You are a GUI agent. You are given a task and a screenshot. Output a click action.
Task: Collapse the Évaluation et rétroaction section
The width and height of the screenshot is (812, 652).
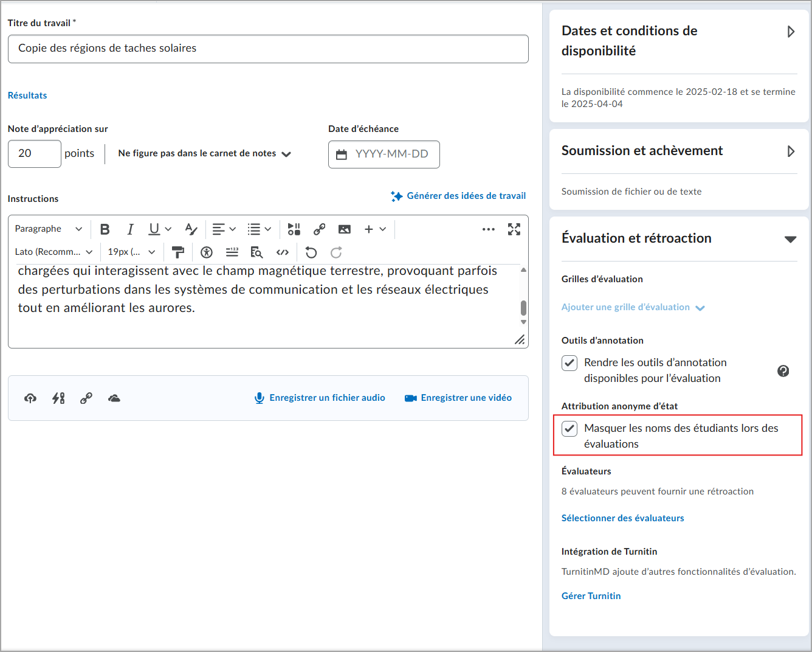pos(791,239)
